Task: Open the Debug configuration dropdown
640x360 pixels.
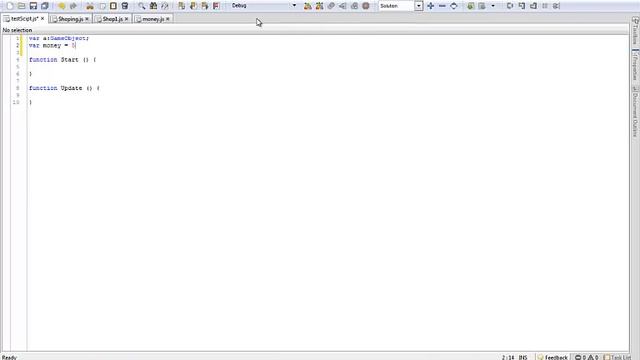Action: pyautogui.click(x=263, y=6)
